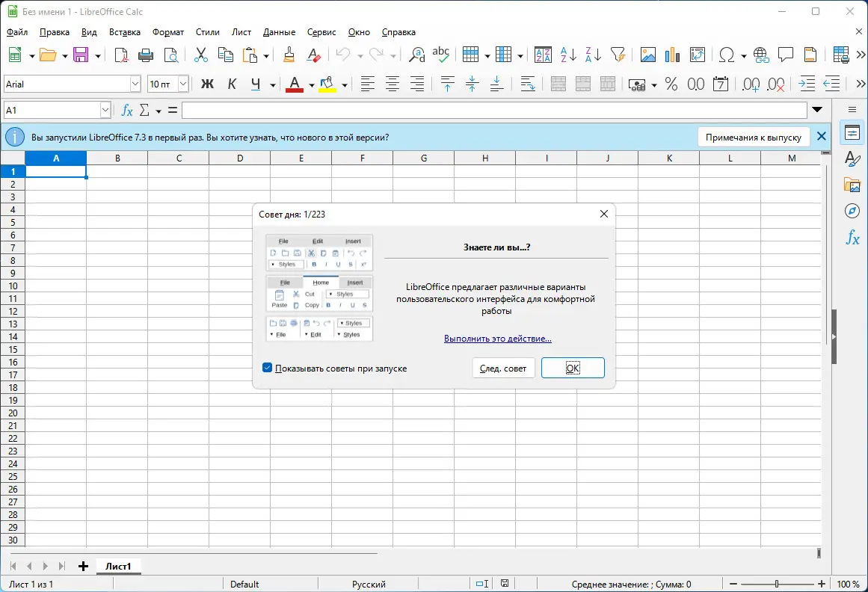The image size is (868, 592).
Task: Expand the Arial font name dropdown
Action: 135,84
